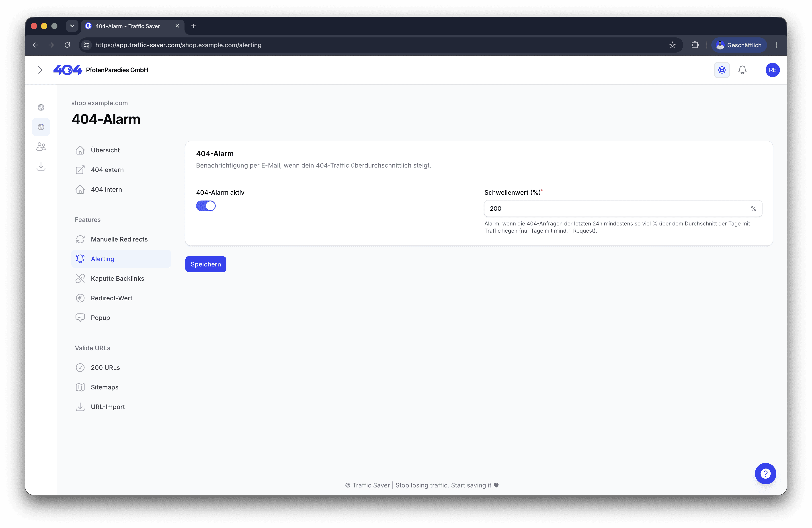Select the highlighted globe icon in left rail
Viewport: 812px width, 528px height.
(41, 127)
